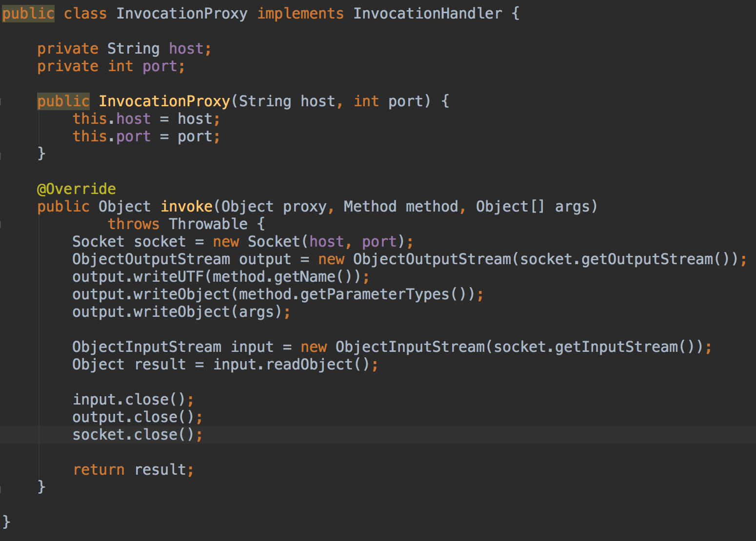Screen dimensions: 756x541
Task: Click the invoke method's closing brace
Action: (41, 487)
